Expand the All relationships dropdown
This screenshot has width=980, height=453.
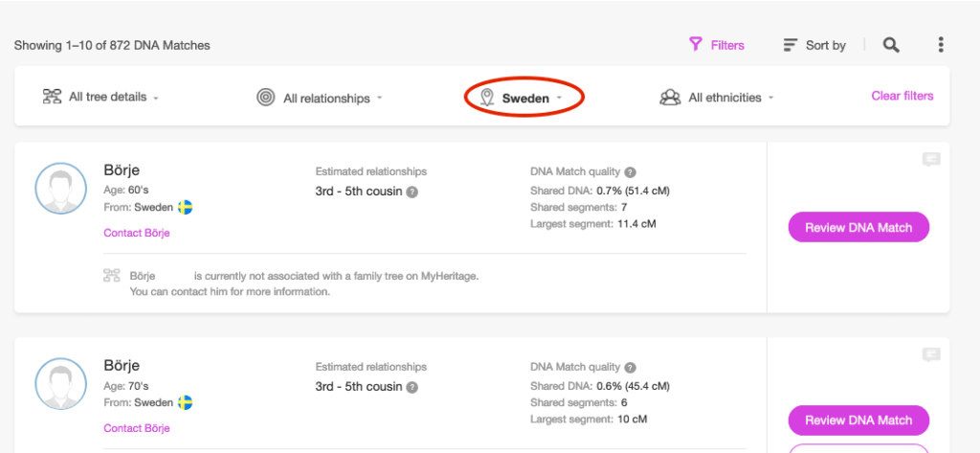(320, 98)
